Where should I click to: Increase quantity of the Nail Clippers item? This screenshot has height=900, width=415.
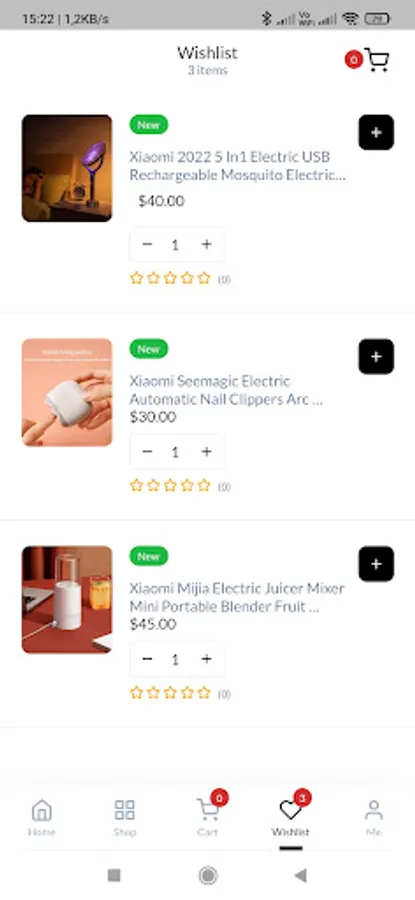point(207,452)
